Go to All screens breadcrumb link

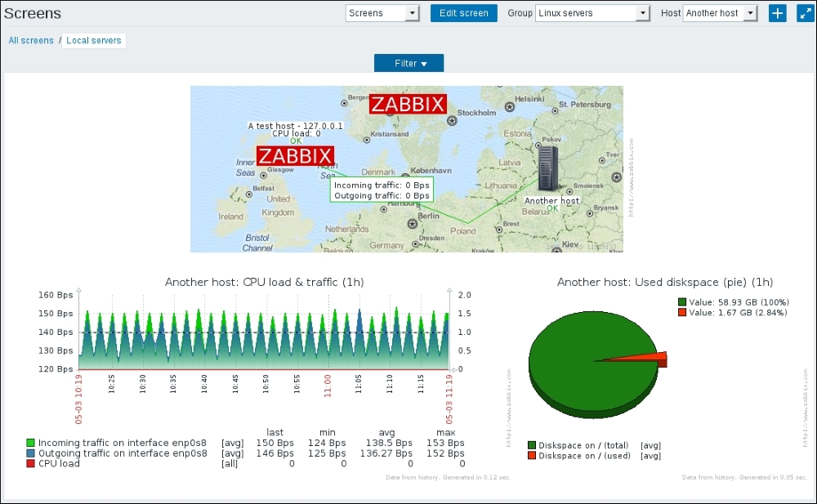(31, 40)
